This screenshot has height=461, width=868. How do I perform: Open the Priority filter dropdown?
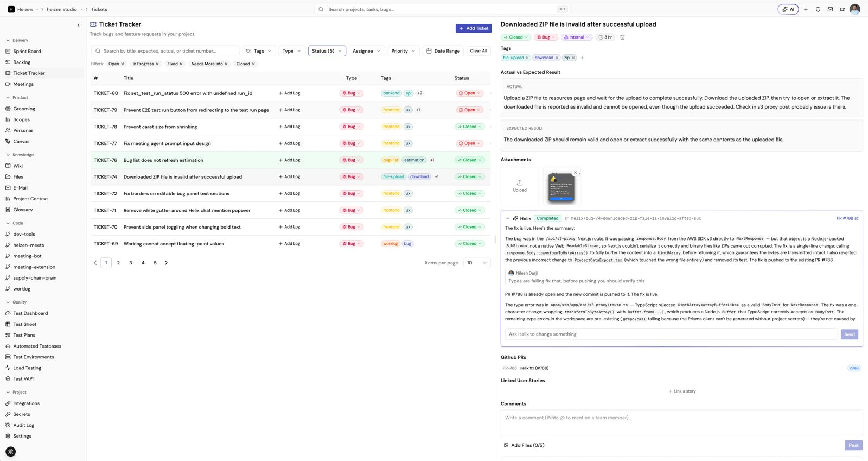(x=403, y=51)
